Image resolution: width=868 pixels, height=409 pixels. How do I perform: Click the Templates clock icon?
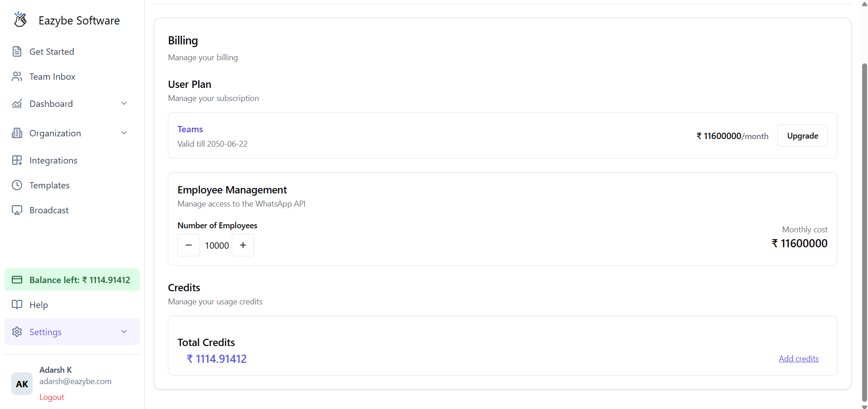point(17,185)
